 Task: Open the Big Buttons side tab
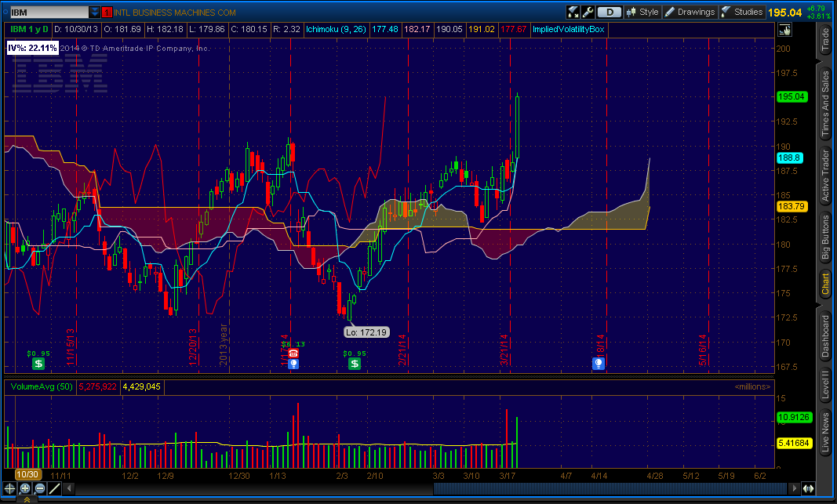(825, 237)
